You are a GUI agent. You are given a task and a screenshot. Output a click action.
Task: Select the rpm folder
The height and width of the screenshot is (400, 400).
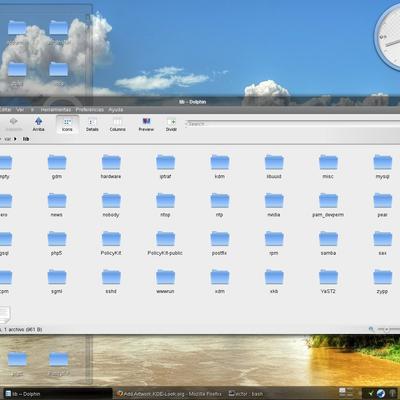(274, 243)
